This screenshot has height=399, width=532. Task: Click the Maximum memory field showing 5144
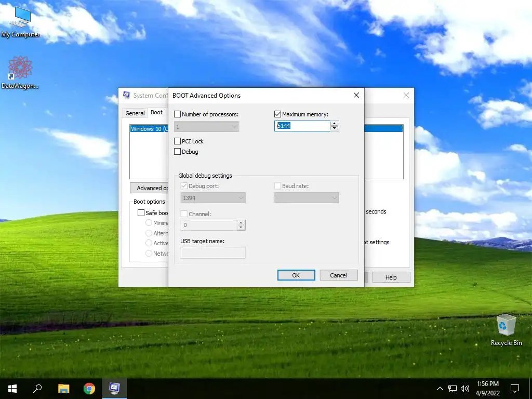302,126
